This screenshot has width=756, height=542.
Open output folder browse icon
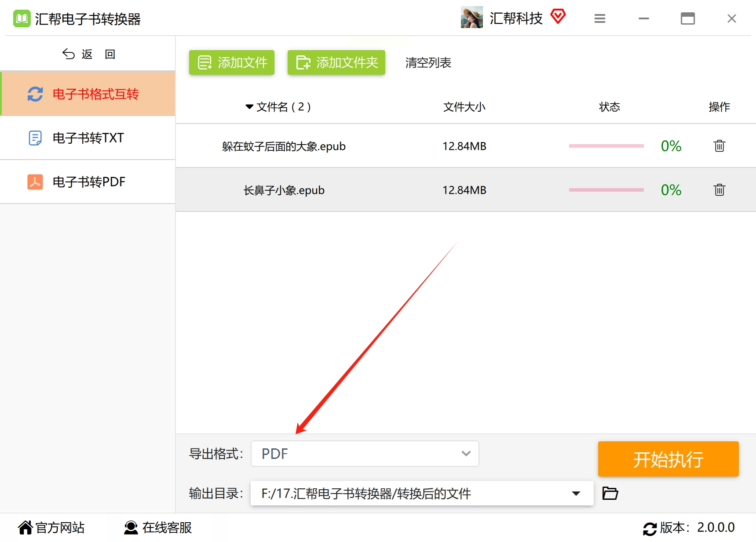(610, 493)
